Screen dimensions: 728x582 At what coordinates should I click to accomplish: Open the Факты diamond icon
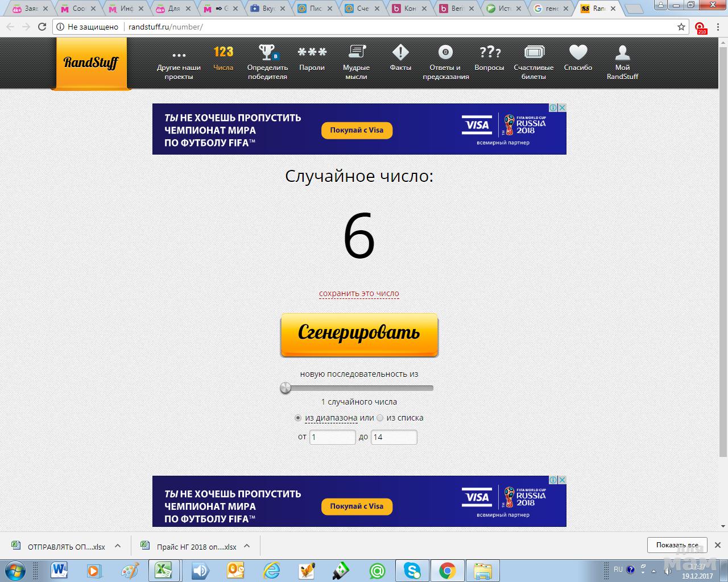(x=400, y=53)
